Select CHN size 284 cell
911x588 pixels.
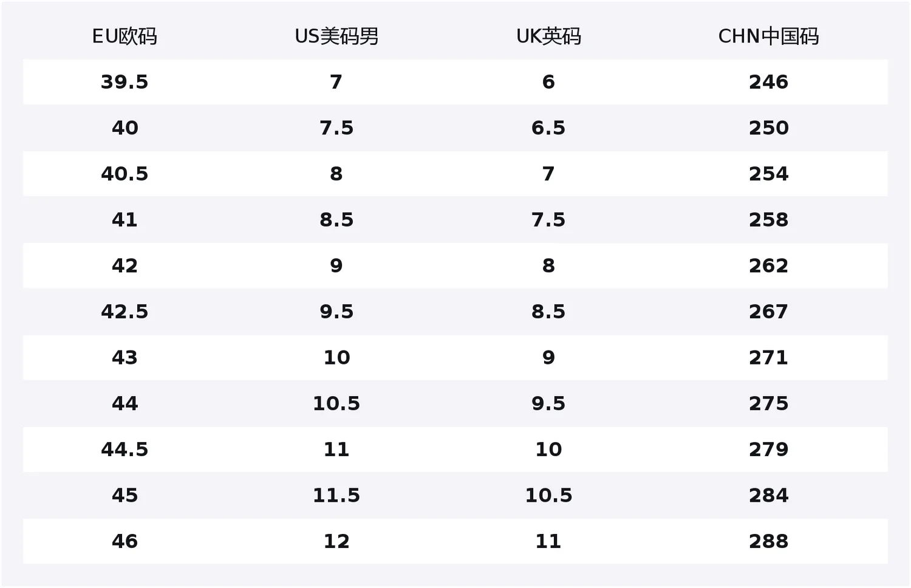click(x=768, y=496)
